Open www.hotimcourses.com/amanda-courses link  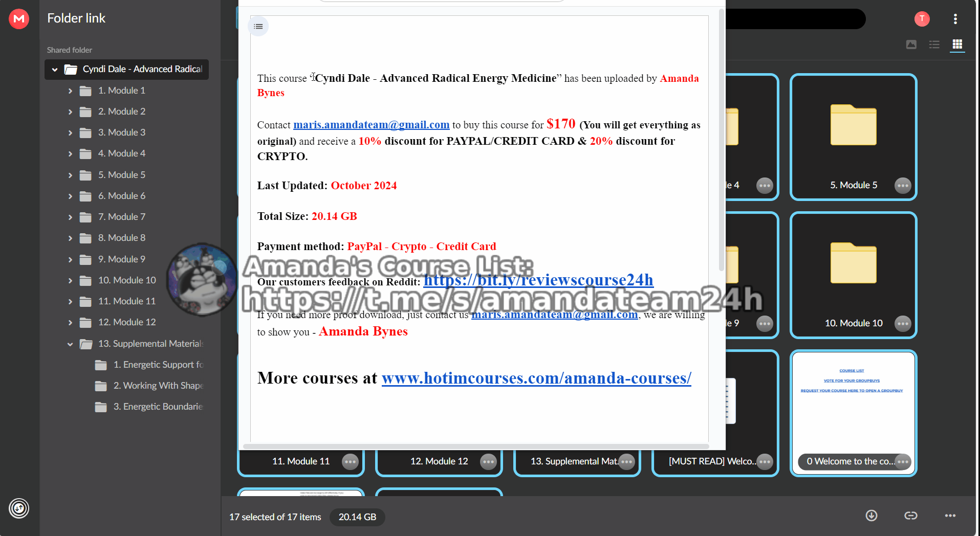tap(536, 378)
